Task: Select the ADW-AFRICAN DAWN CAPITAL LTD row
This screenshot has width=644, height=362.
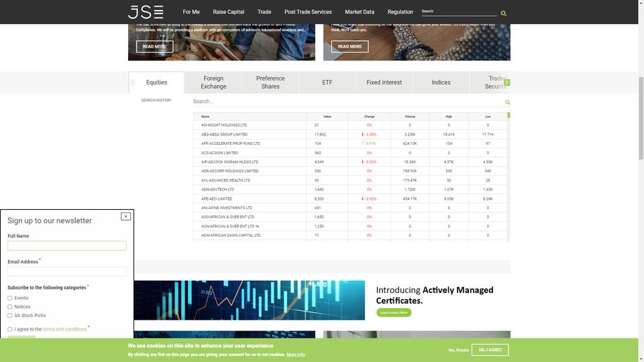Action: point(350,235)
